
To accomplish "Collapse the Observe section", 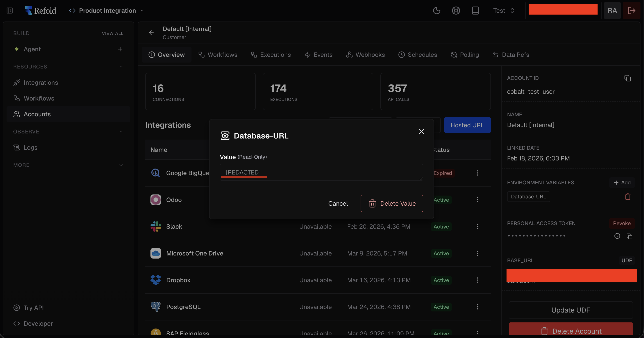I will (121, 132).
